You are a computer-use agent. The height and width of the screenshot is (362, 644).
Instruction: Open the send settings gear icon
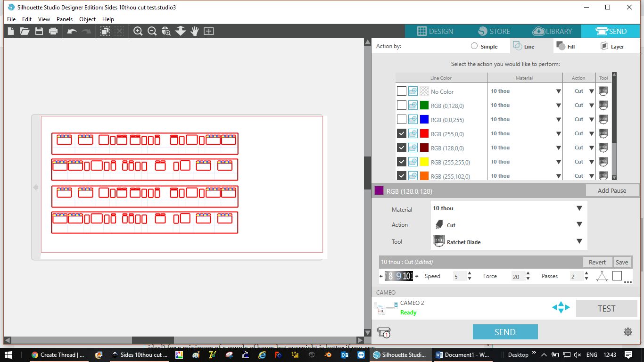coord(627,332)
